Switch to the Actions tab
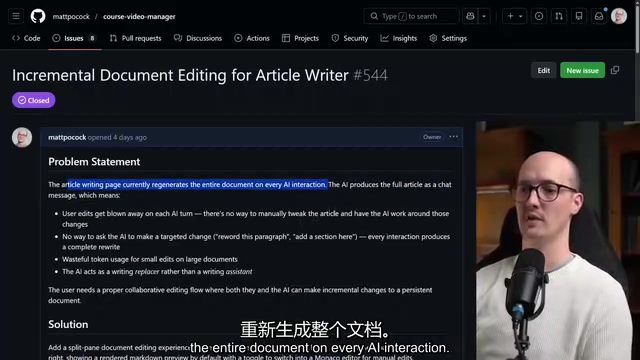 pos(252,38)
